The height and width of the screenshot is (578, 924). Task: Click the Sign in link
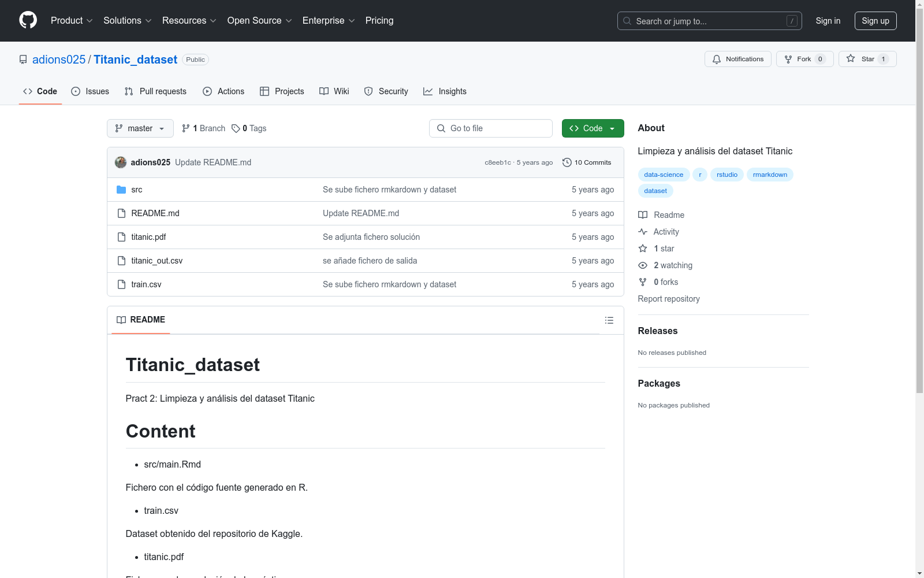[828, 21]
